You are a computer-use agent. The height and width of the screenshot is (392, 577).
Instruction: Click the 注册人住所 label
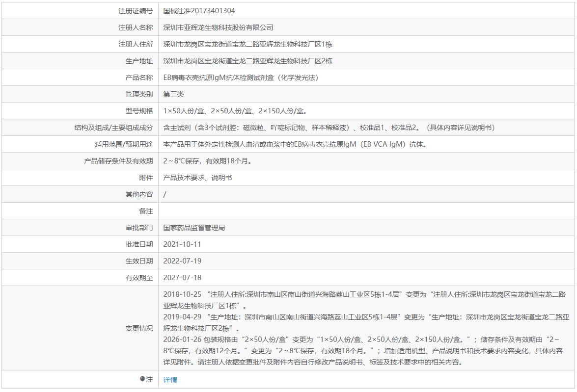click(136, 44)
